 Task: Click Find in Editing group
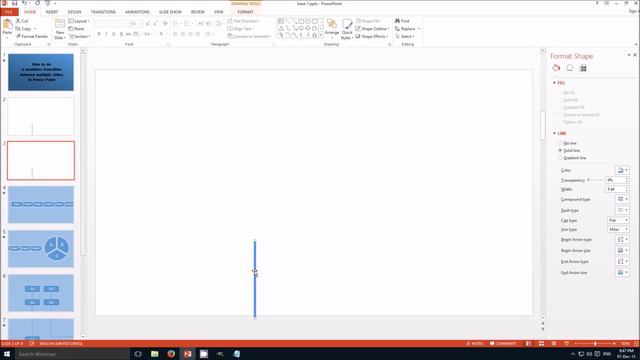402,21
